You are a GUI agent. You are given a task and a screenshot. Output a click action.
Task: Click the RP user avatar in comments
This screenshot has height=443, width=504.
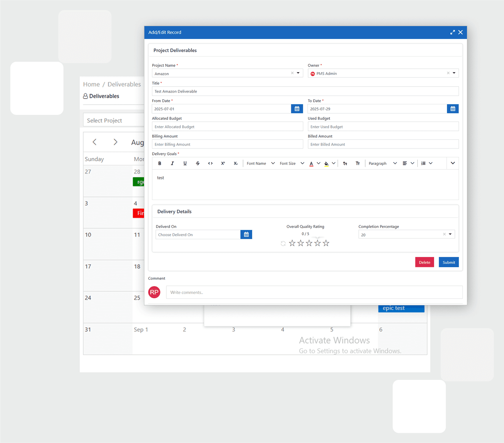click(x=154, y=292)
